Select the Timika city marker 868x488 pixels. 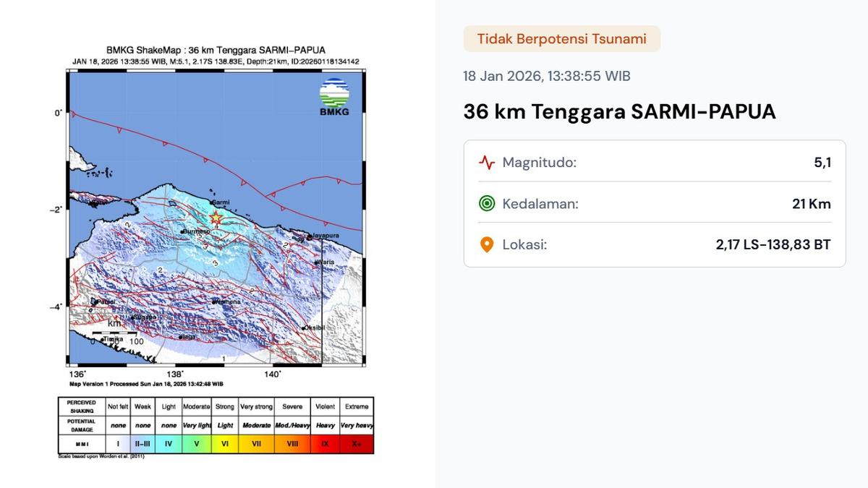[103, 338]
